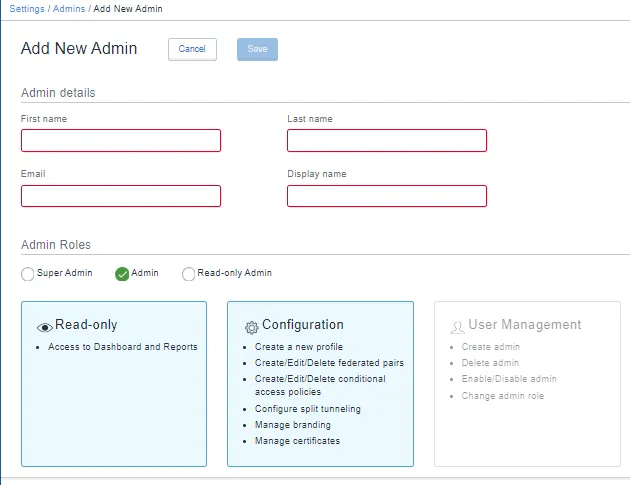Viewport: 630px width, 485px height.
Task: Click 'Create/Edit/Delete federated pairs' item
Action: [x=329, y=363]
